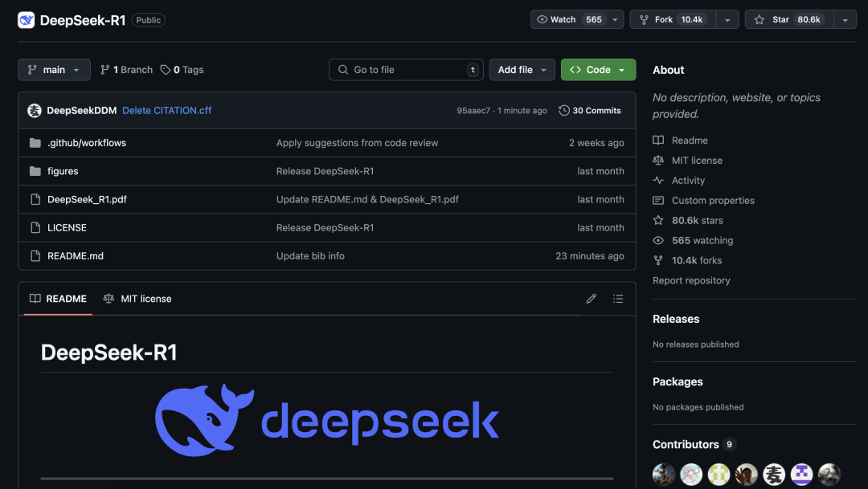Open the main branch selector
This screenshot has height=489, width=868.
pos(54,69)
